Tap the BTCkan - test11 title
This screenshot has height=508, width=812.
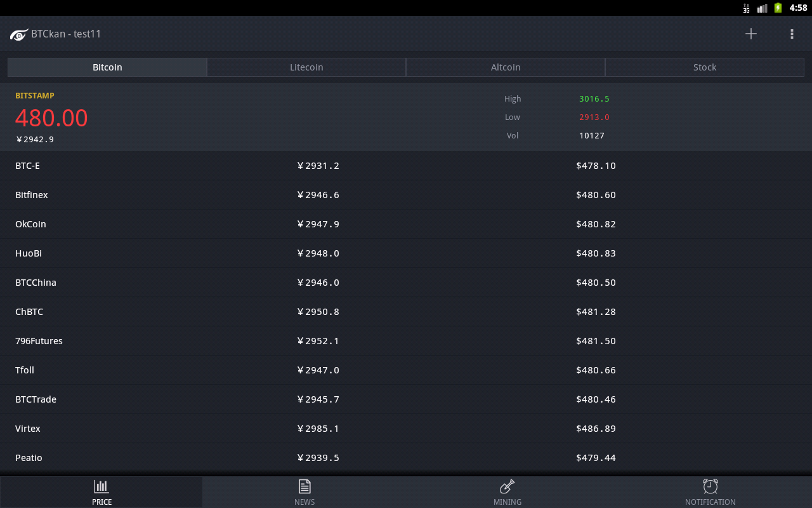coord(66,34)
